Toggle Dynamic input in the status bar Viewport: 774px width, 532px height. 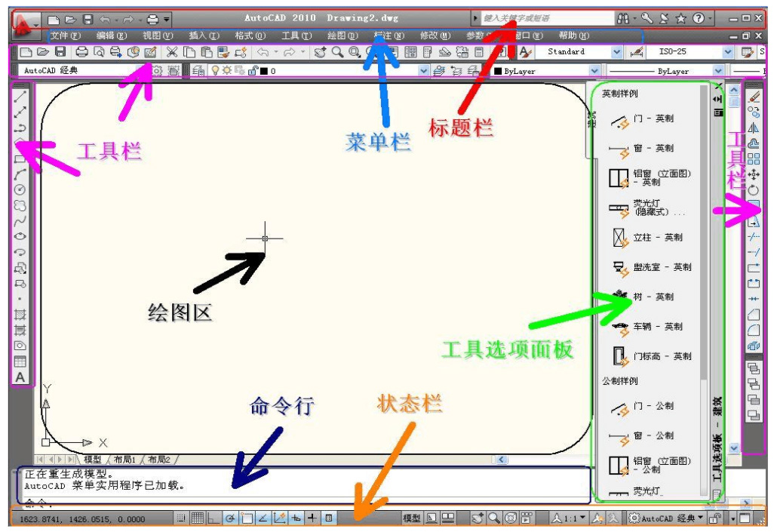point(296,518)
